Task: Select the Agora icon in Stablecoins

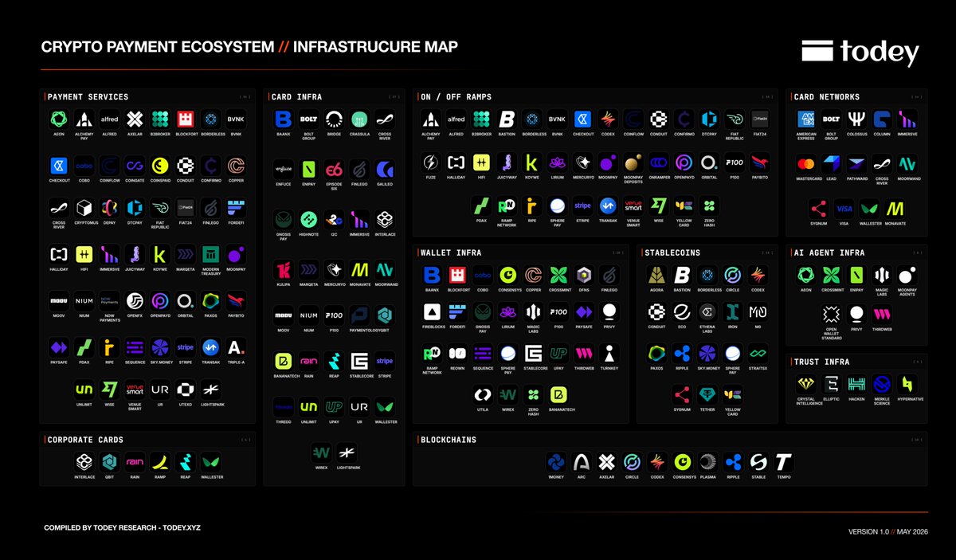Action: [x=656, y=275]
